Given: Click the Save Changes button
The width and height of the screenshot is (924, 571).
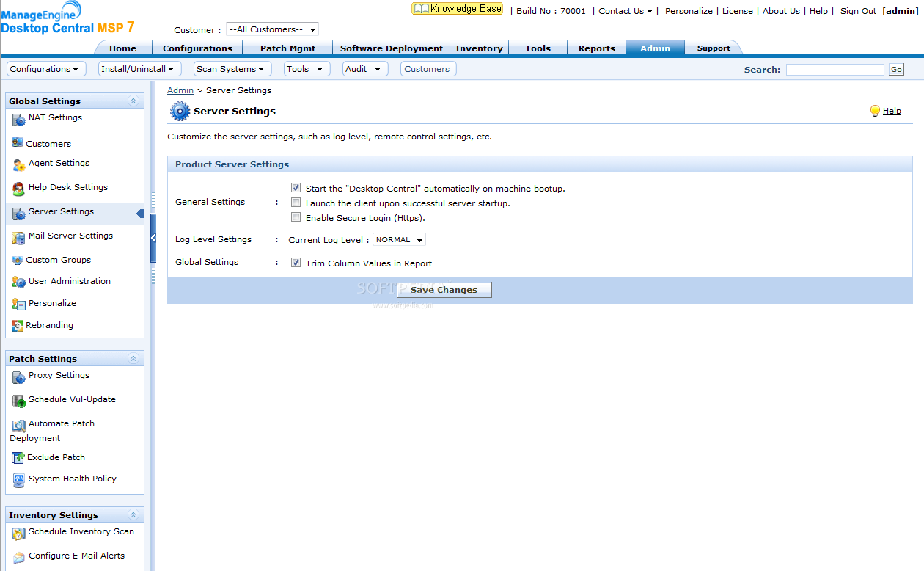Looking at the screenshot, I should point(444,290).
